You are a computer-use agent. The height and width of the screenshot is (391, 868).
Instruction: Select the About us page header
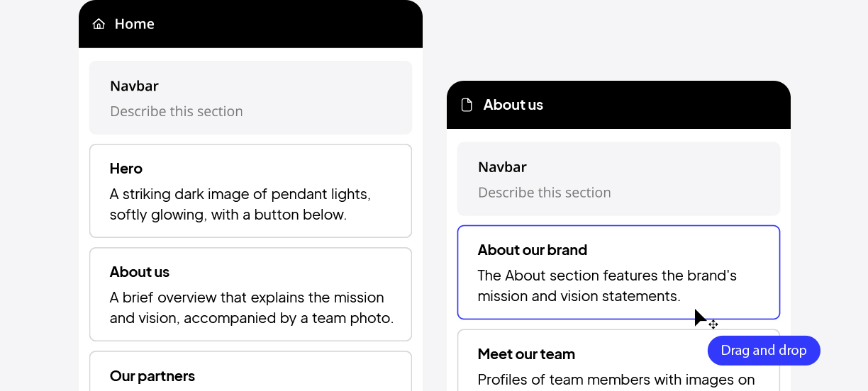(x=618, y=105)
